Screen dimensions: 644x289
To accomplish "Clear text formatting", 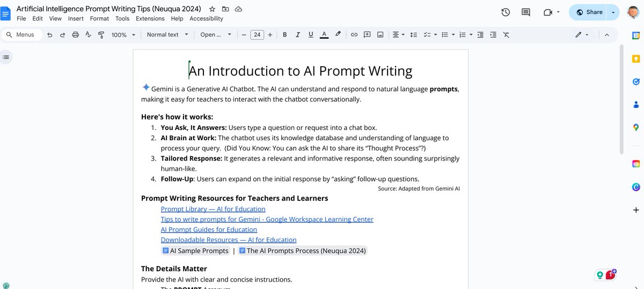I will coord(506,34).
